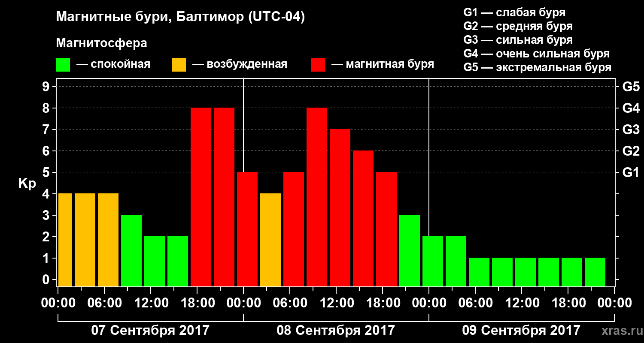Click 'G3 — сильная буря' legend line

(x=518, y=40)
